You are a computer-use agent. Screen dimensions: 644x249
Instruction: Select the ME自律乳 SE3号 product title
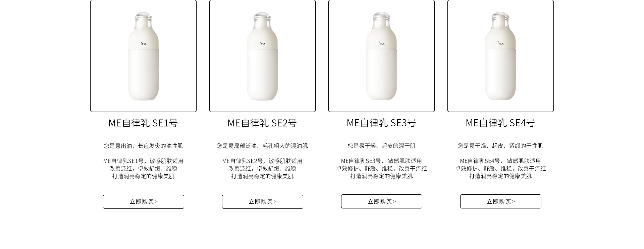coord(381,123)
